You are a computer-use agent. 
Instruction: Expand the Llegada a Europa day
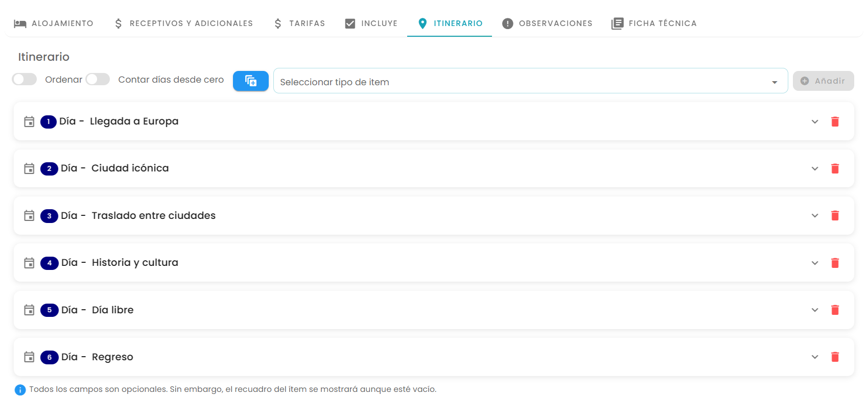[x=814, y=121]
